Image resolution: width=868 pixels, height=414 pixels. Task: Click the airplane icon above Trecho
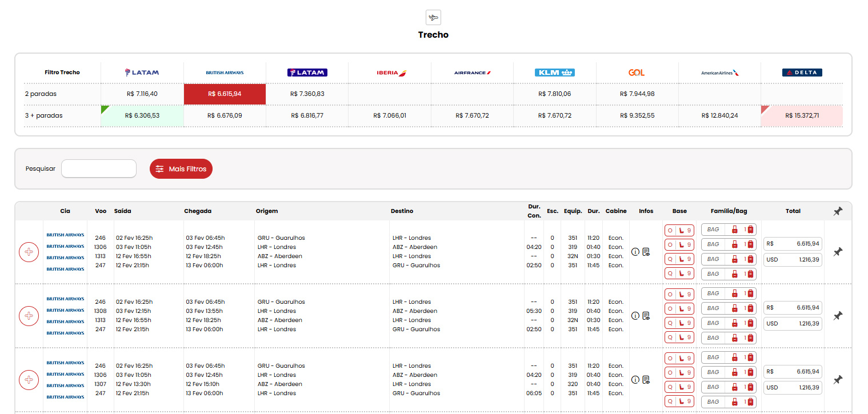(433, 17)
